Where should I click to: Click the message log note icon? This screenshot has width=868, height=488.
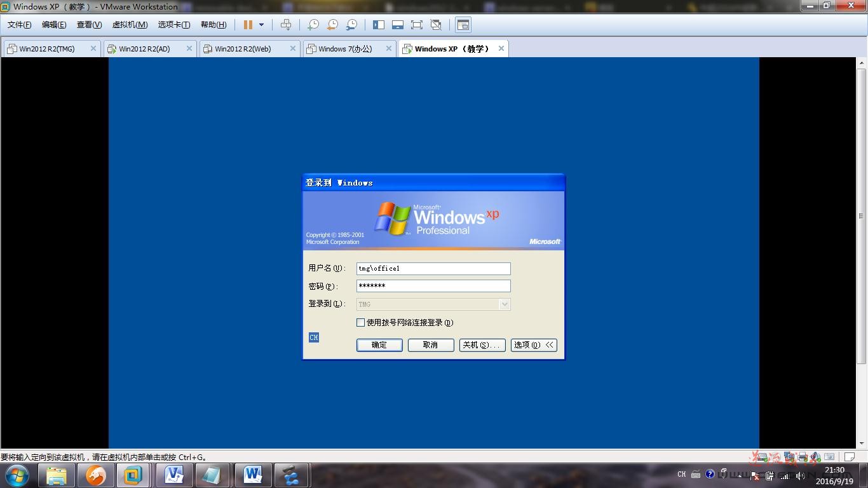point(849,457)
